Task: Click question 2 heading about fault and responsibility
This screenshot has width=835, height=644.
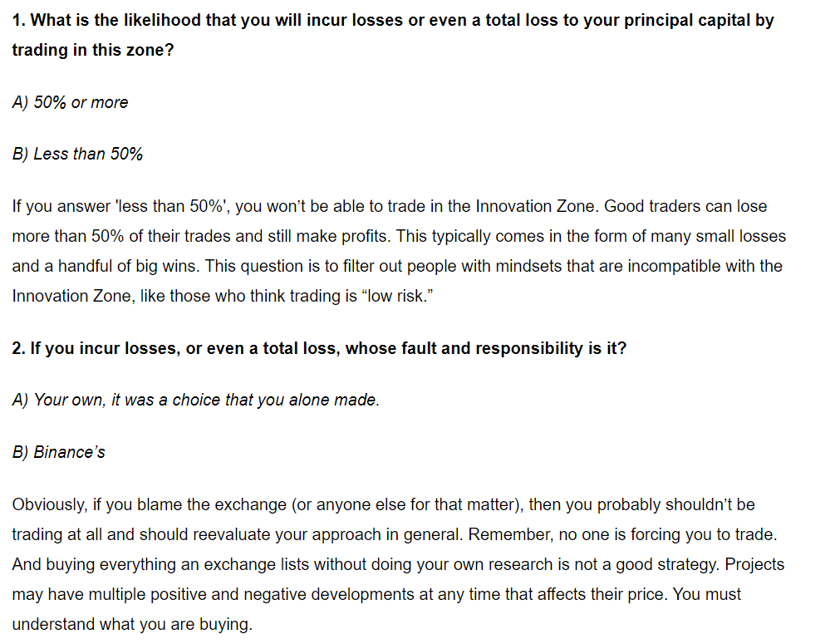Action: [x=320, y=348]
